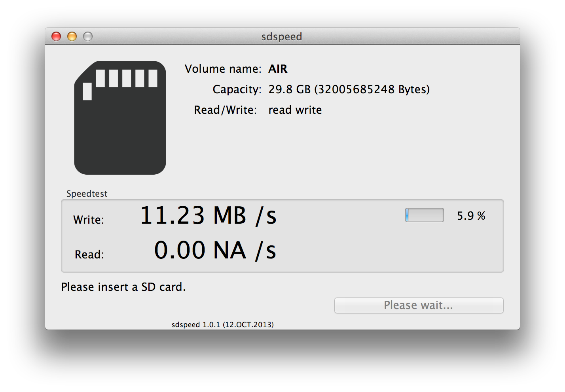
Task: Close the sdspeed window
Action: [56, 37]
